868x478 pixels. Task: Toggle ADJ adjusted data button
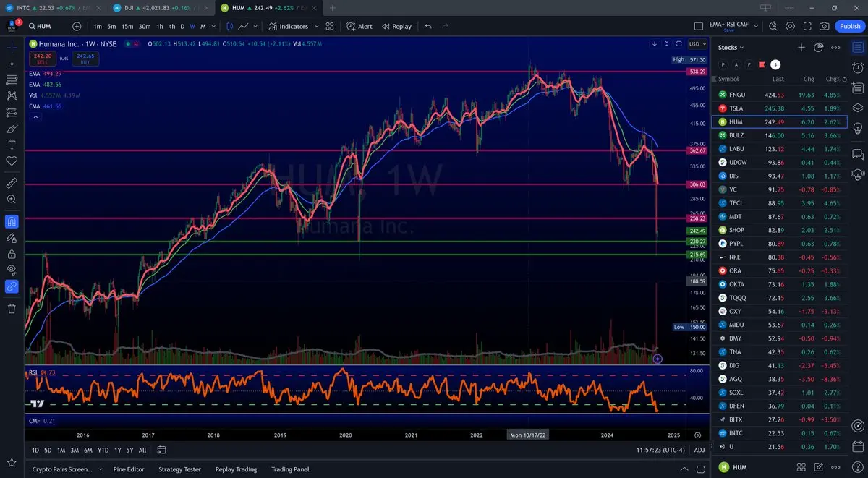pyautogui.click(x=699, y=450)
